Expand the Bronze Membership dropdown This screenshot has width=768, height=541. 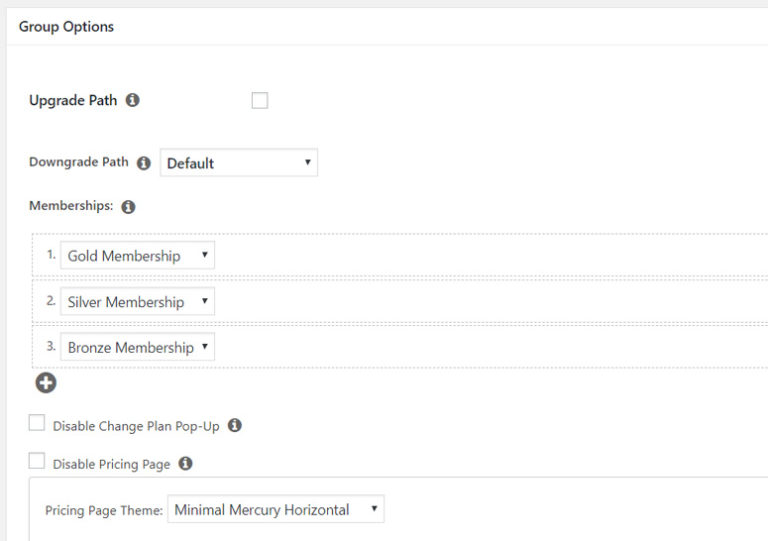pos(138,348)
